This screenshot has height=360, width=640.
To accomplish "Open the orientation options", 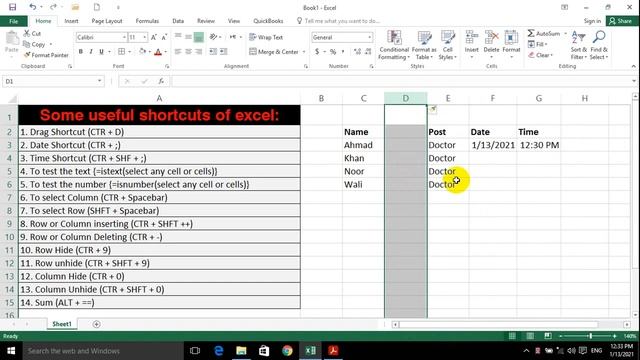I will (215, 37).
